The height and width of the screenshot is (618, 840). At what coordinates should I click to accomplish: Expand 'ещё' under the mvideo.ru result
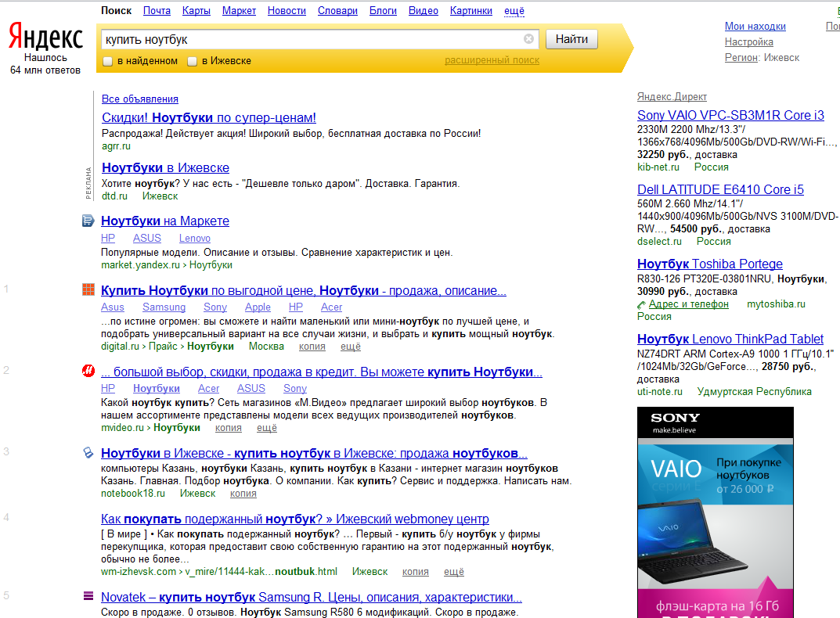tap(267, 428)
